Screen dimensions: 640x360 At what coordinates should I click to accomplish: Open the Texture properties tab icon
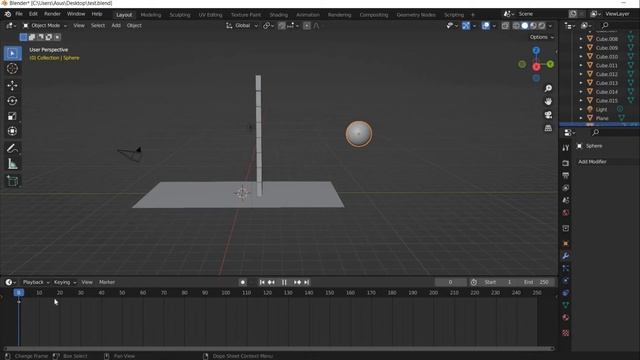(565, 333)
